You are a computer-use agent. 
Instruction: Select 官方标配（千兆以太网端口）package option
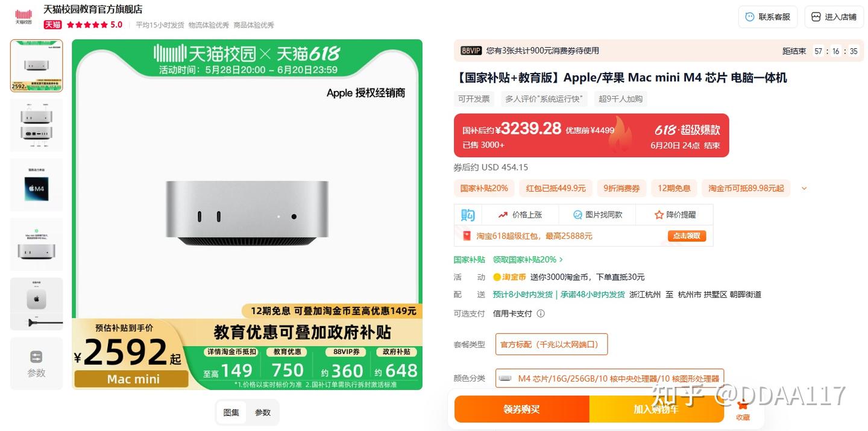click(x=552, y=344)
